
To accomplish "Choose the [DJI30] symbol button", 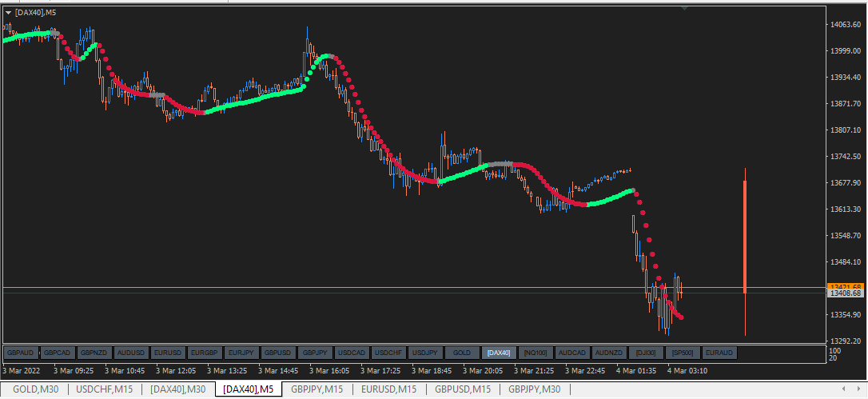I will (646, 353).
